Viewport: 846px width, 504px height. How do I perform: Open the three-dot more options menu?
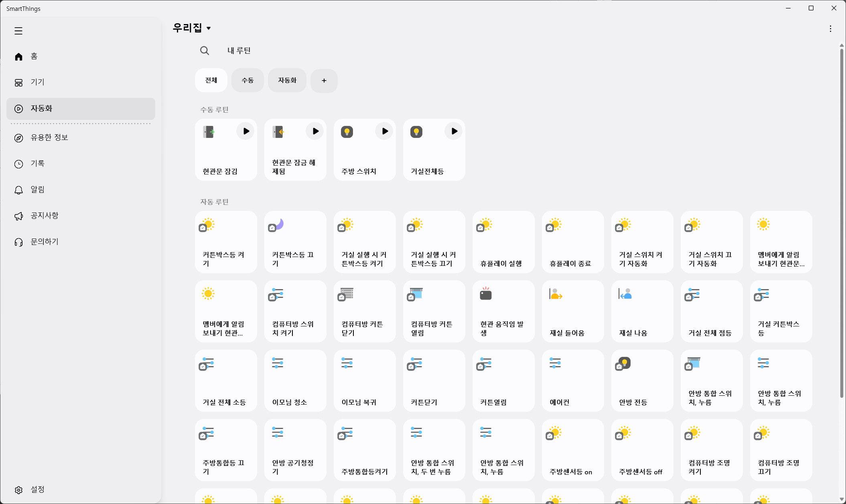point(830,29)
